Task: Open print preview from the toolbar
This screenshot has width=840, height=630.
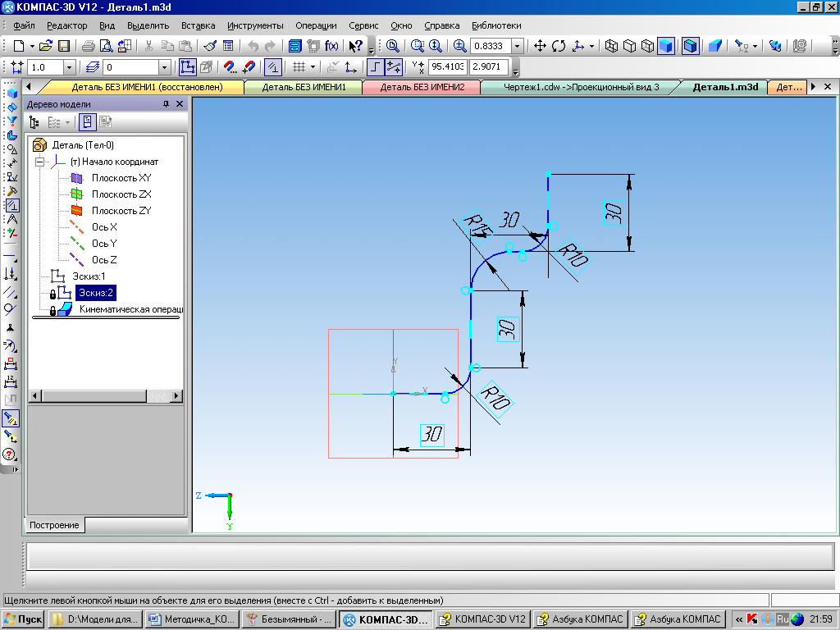Action: pyautogui.click(x=107, y=46)
